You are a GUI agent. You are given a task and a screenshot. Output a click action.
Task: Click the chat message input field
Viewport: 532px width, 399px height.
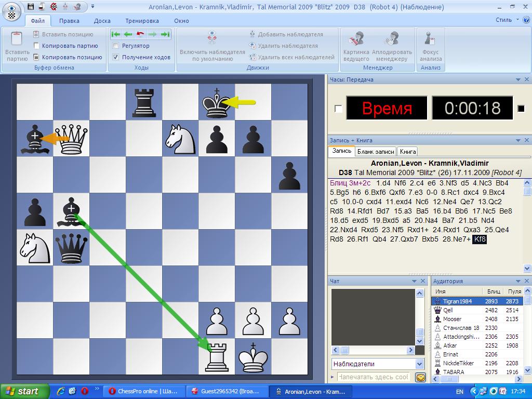(373, 377)
